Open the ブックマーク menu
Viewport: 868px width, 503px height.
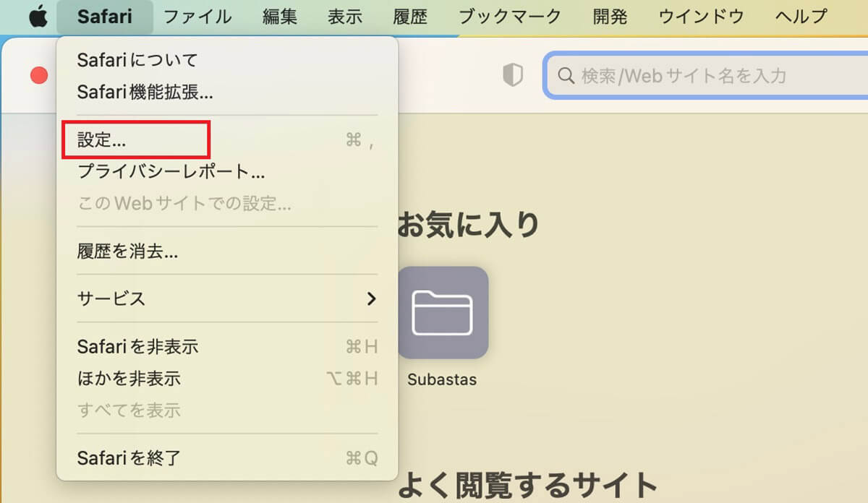pyautogui.click(x=510, y=17)
